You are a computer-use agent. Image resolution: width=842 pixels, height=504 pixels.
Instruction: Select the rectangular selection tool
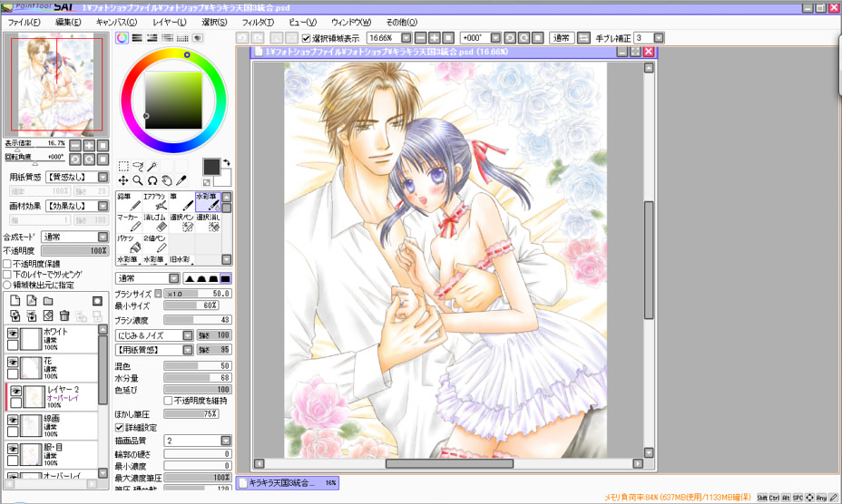point(123,166)
